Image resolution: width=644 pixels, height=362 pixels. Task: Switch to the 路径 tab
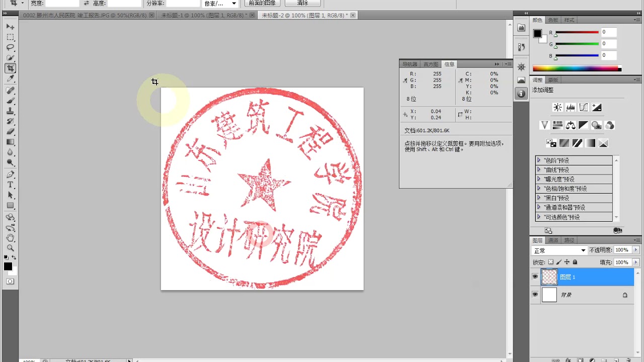[570, 240]
